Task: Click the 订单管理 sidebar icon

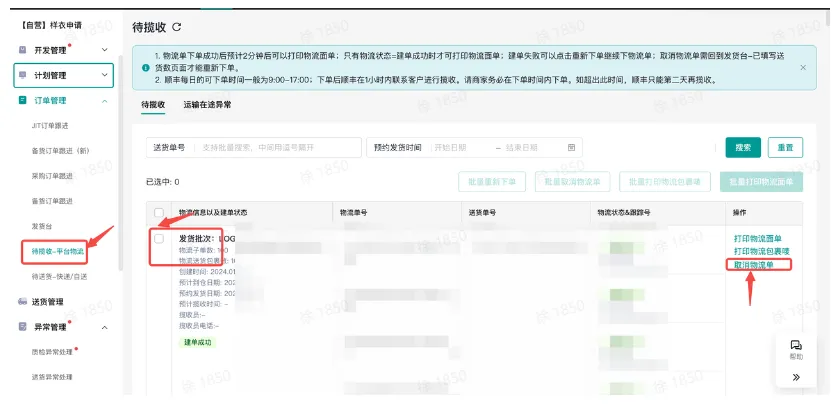Action: tap(22, 100)
